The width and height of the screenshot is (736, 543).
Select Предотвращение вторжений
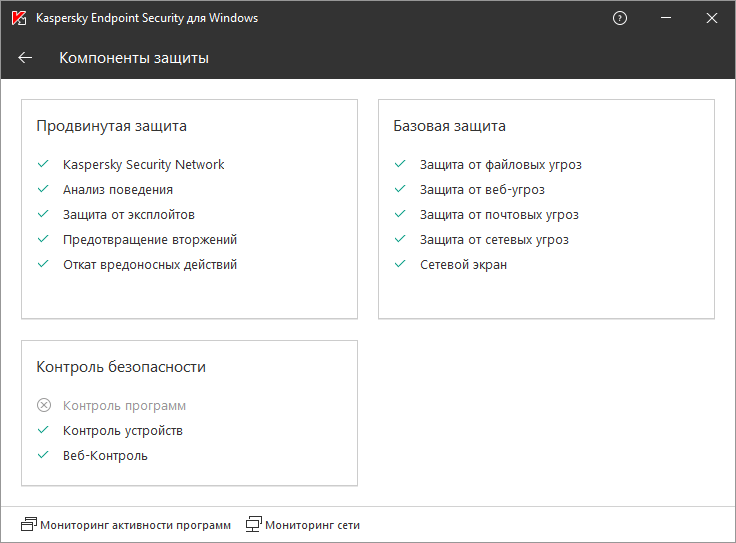[x=149, y=239]
